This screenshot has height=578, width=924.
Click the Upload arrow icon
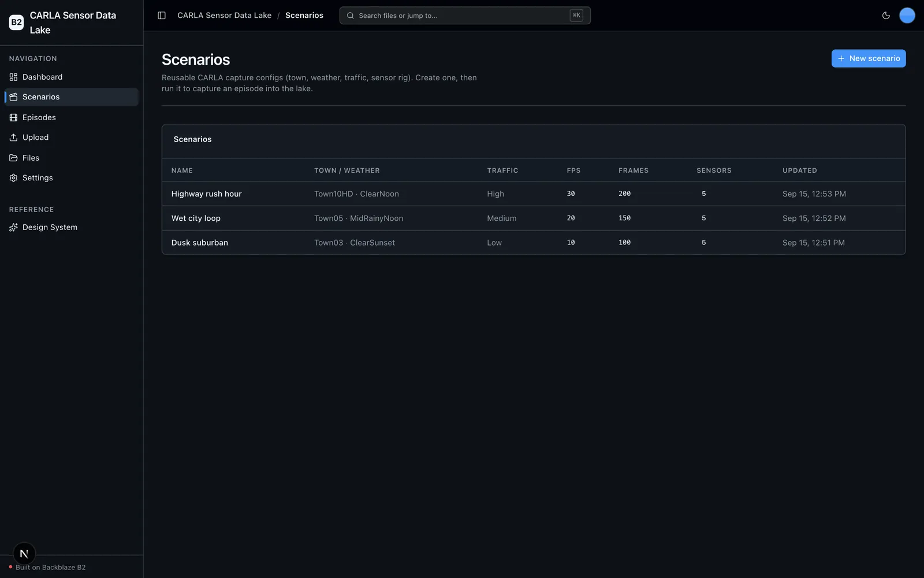[x=13, y=138]
